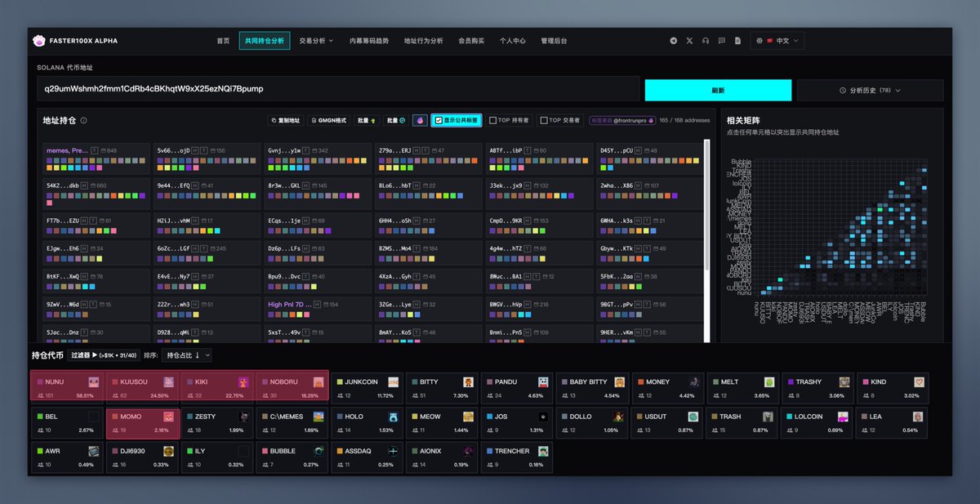Click the KUUSOU token avatar
The image size is (980, 504).
tap(168, 382)
